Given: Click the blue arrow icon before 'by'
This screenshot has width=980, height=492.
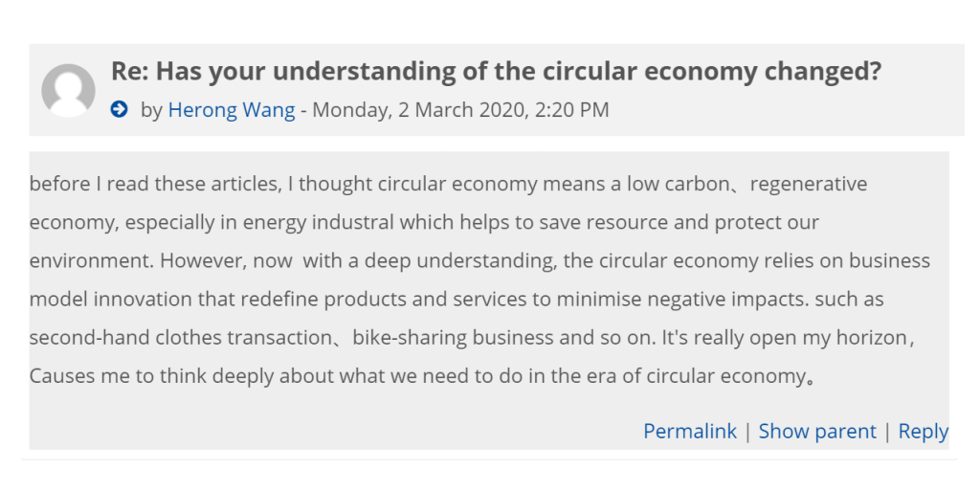Looking at the screenshot, I should pyautogui.click(x=120, y=110).
